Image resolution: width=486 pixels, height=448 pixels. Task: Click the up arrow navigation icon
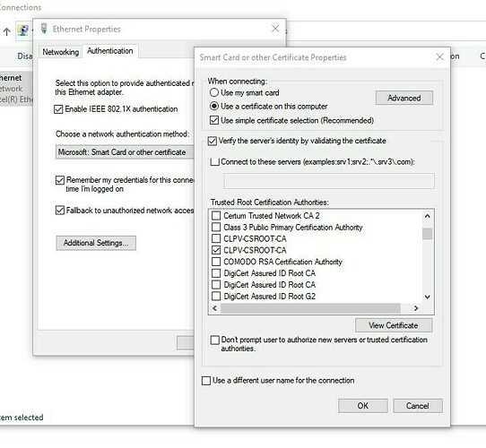(x=7, y=31)
